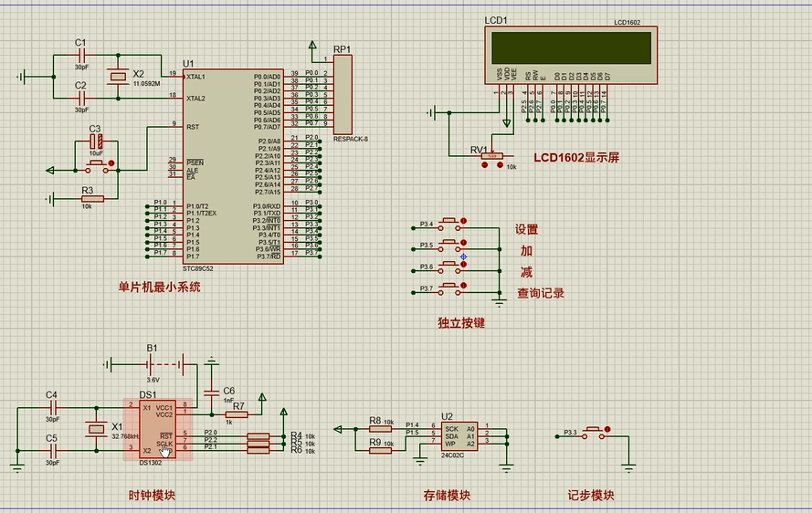812x513 pixels.
Task: Select resistor R8 10k
Action: click(x=380, y=429)
